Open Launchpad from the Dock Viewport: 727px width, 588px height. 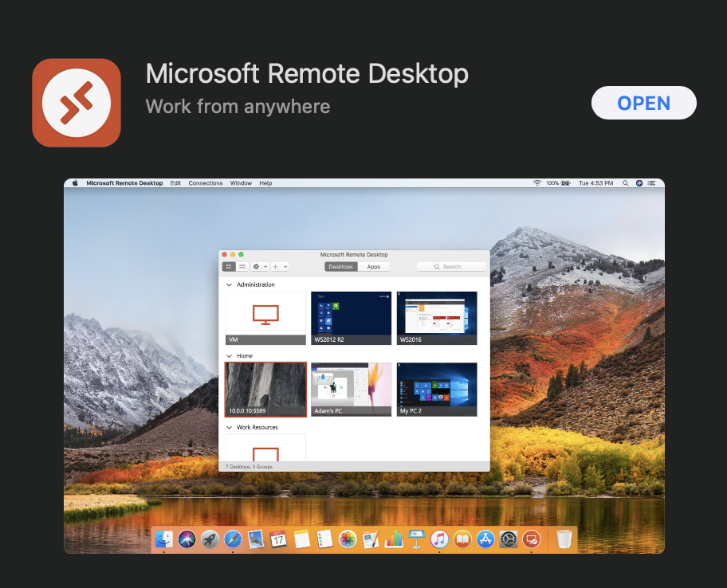click(210, 539)
